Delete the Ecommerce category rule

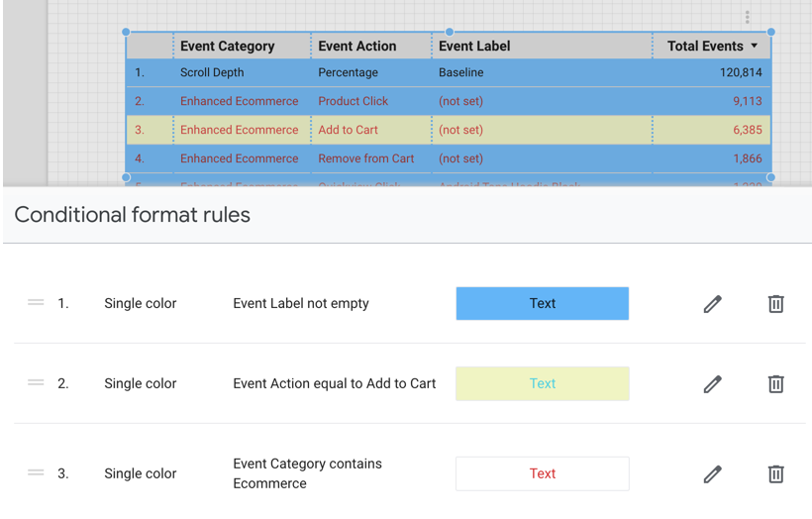[x=775, y=474]
